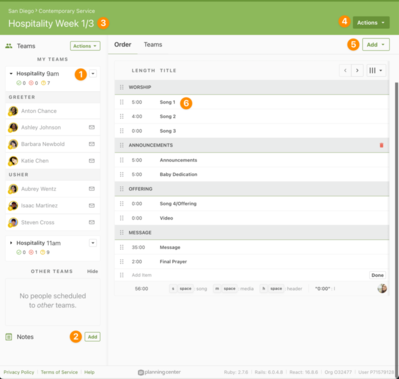The width and height of the screenshot is (399, 379).
Task: Click envelope icon next to Steven Cross
Action: [x=92, y=222]
